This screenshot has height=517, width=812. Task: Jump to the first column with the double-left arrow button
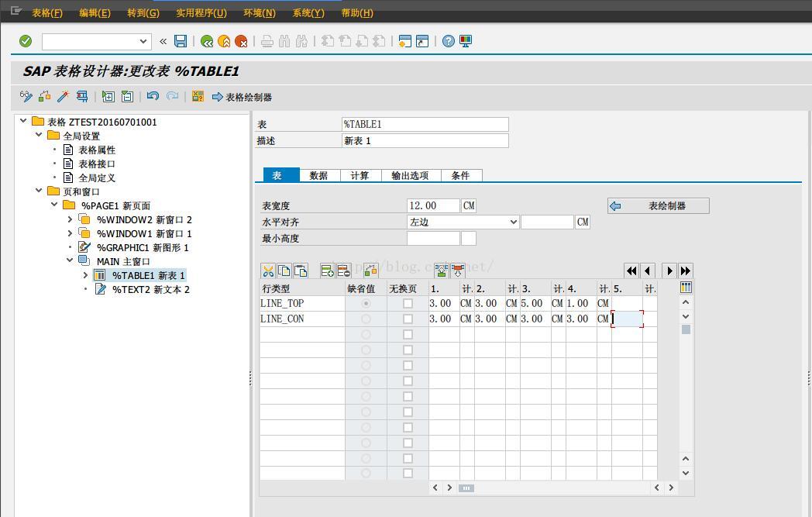[631, 271]
